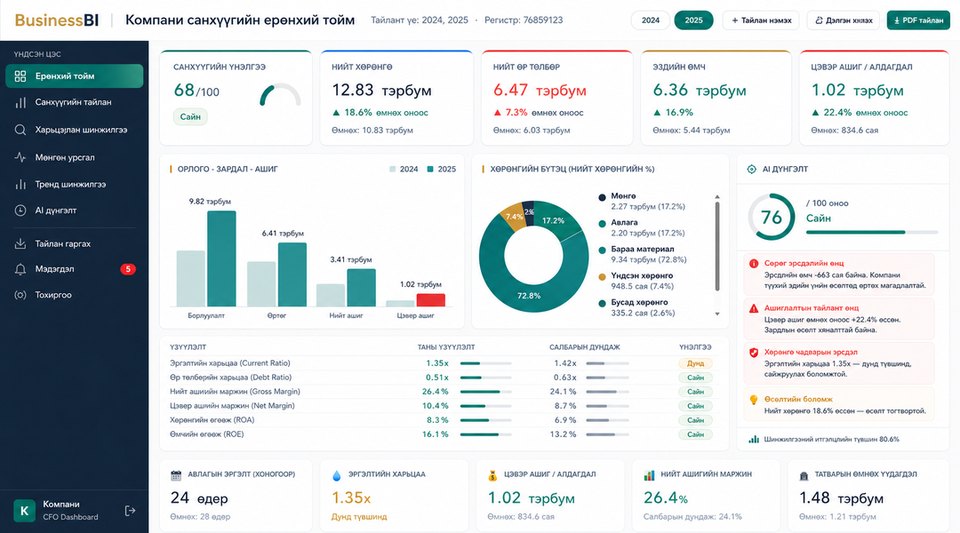Viewport: 960px width, 533px height.
Task: Click the magnifier icon for Харьцаалан шинжилгээ
Action: click(x=20, y=130)
